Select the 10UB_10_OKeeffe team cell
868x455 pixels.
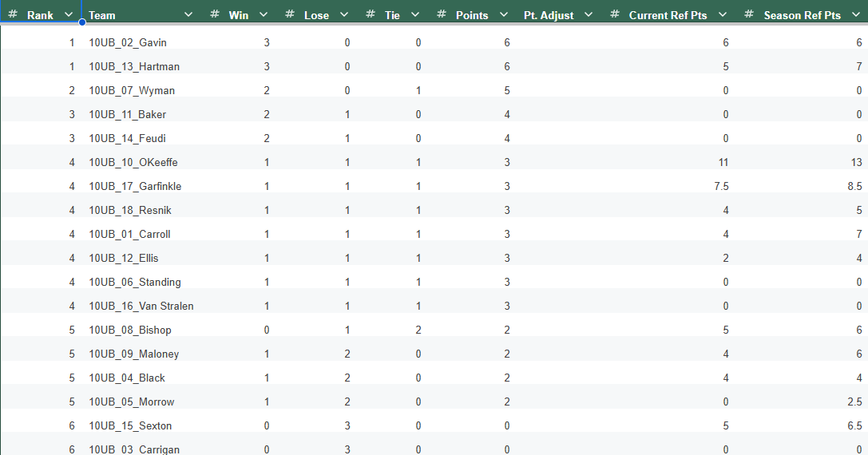point(133,162)
